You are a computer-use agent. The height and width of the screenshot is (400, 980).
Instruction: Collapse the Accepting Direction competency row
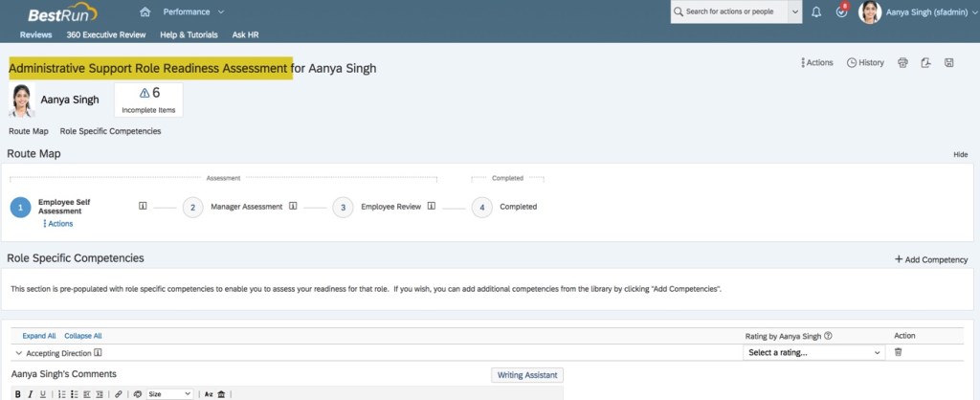pos(19,353)
